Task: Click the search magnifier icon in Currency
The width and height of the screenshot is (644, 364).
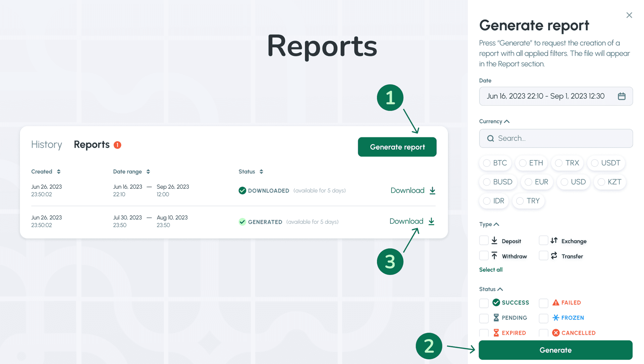Action: click(490, 138)
